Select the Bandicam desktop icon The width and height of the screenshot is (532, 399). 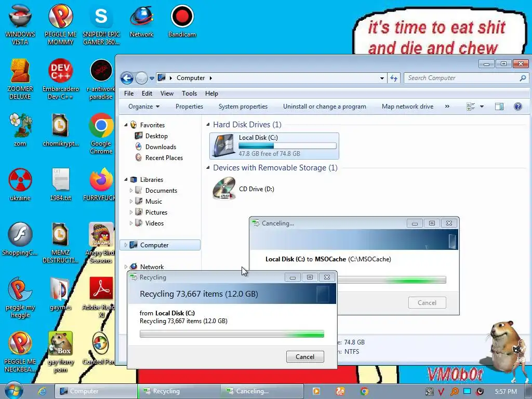pyautogui.click(x=182, y=21)
